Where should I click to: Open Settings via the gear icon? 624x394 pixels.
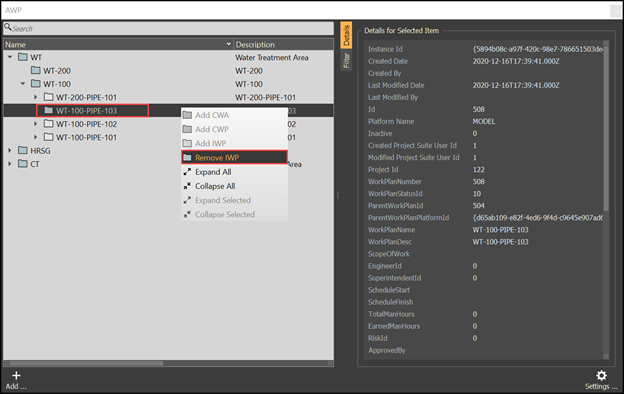click(601, 375)
